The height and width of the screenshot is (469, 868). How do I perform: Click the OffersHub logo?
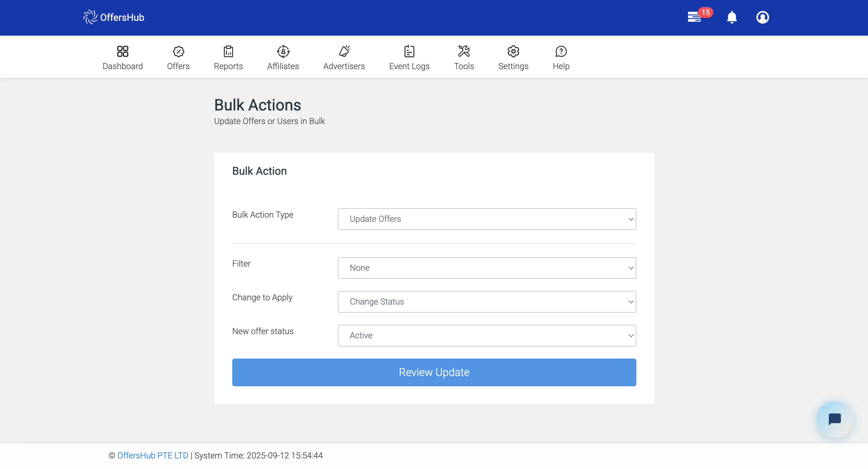(114, 17)
